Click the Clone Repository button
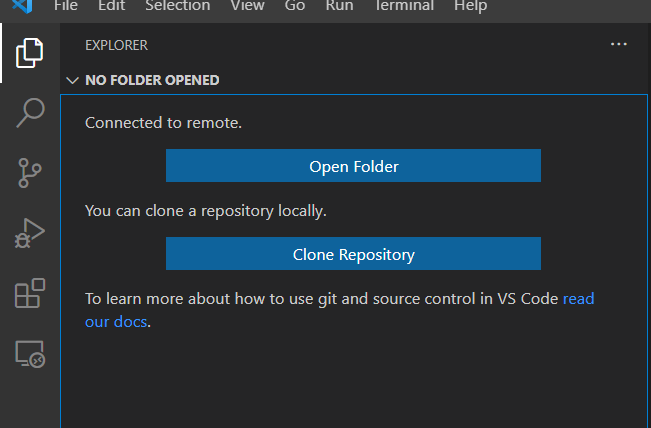This screenshot has width=651, height=428. pyautogui.click(x=353, y=254)
